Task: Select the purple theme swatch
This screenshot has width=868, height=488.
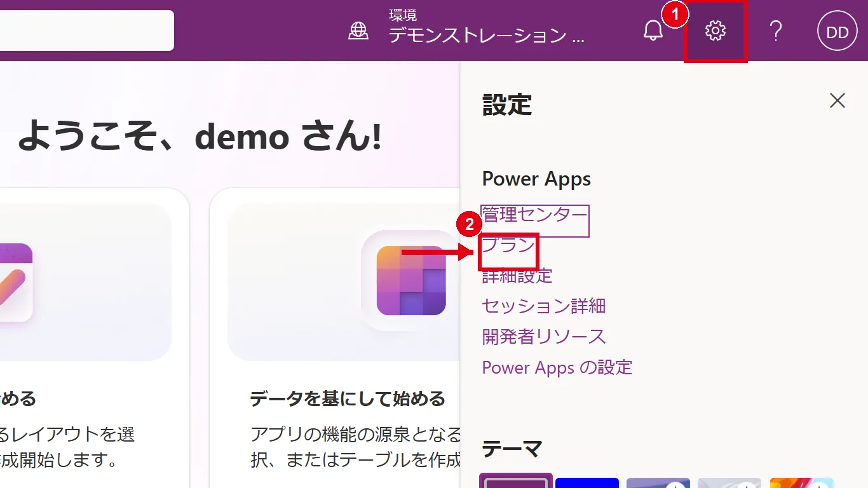Action: (516, 481)
